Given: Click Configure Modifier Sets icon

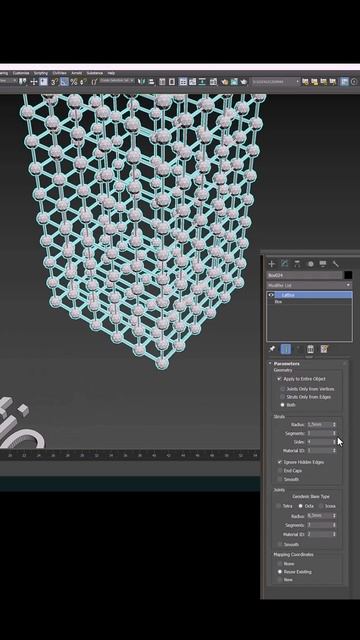Looking at the screenshot, I should [x=324, y=349].
